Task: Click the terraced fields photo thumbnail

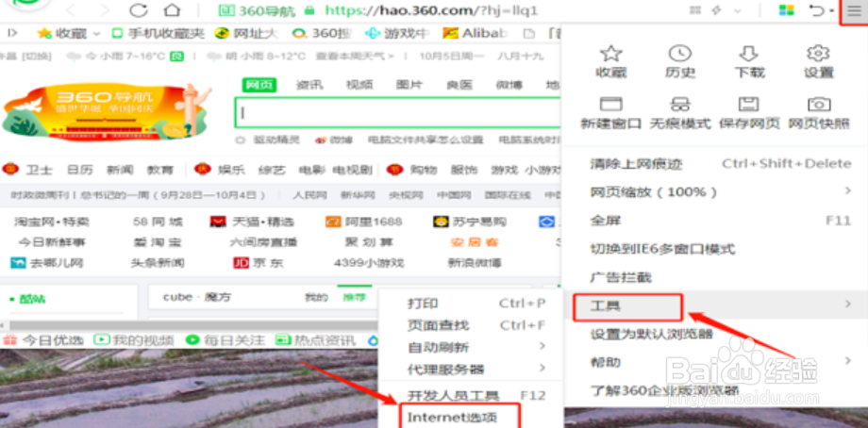Action: click(x=188, y=388)
